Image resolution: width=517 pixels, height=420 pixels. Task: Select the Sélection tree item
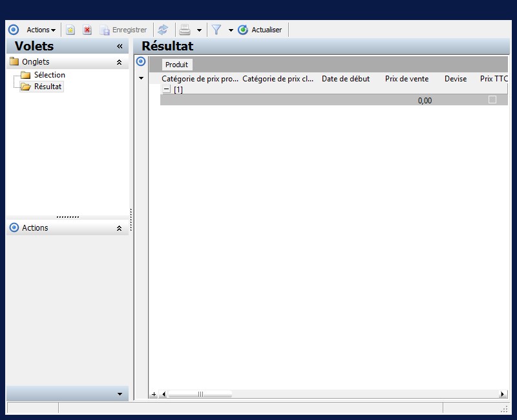tap(50, 75)
